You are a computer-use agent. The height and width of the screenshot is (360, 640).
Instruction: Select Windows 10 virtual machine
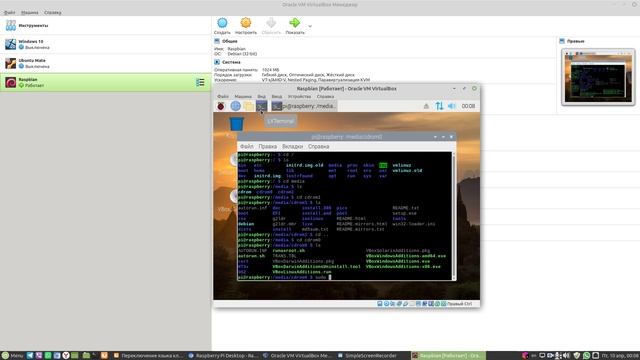[105, 44]
